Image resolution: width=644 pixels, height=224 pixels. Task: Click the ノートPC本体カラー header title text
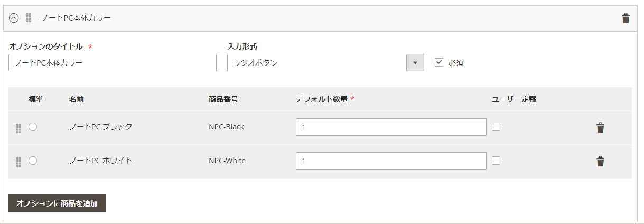tap(76, 18)
